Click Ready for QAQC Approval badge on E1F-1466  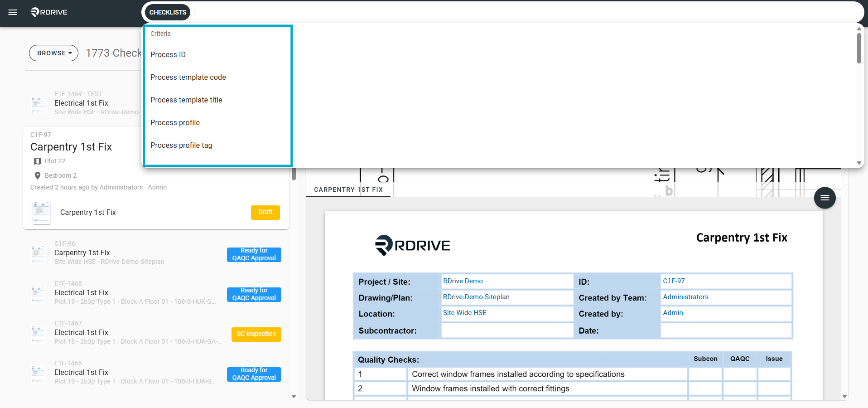click(254, 374)
